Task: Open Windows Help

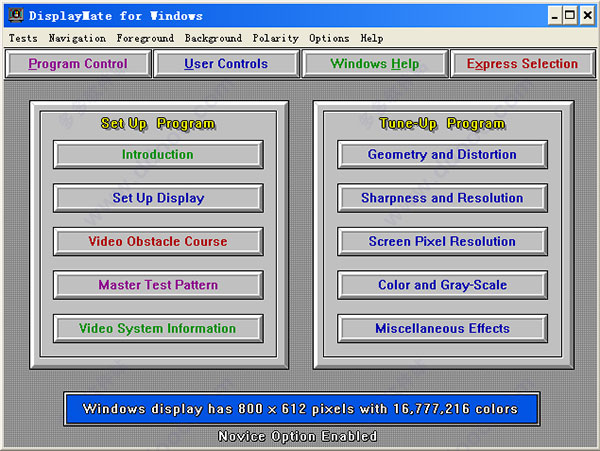Action: click(375, 63)
